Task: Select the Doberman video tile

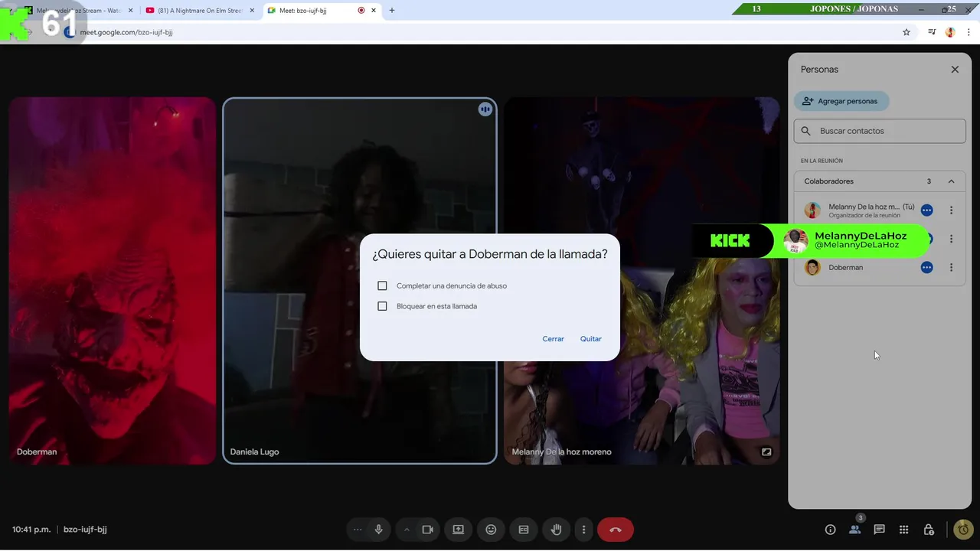Action: (x=113, y=281)
